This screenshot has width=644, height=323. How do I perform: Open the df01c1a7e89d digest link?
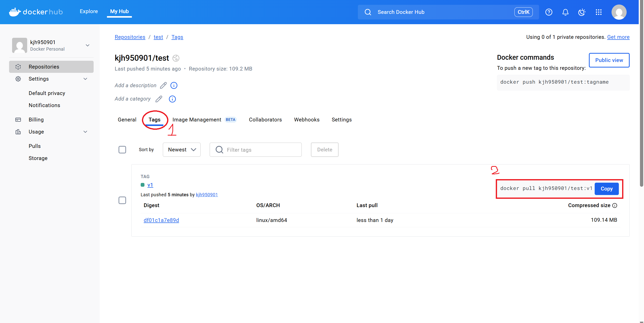[x=161, y=220]
